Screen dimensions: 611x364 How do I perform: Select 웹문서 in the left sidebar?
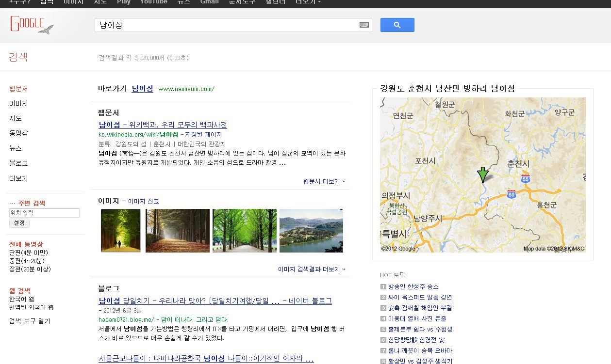coord(18,89)
